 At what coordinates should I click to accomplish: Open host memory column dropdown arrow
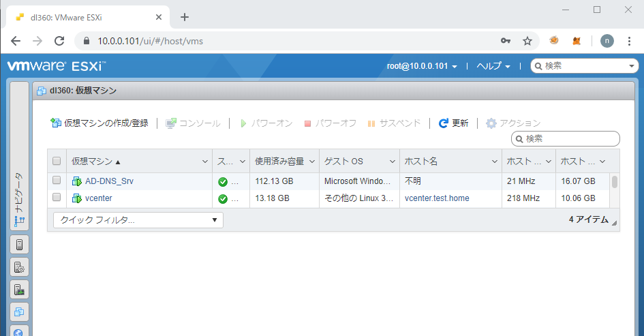(x=602, y=162)
